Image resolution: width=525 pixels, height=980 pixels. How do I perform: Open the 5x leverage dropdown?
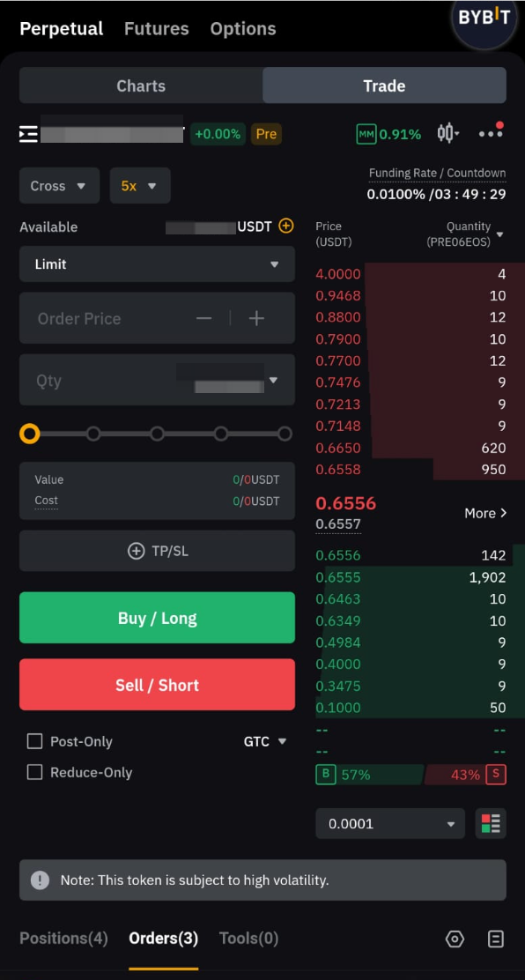point(140,186)
